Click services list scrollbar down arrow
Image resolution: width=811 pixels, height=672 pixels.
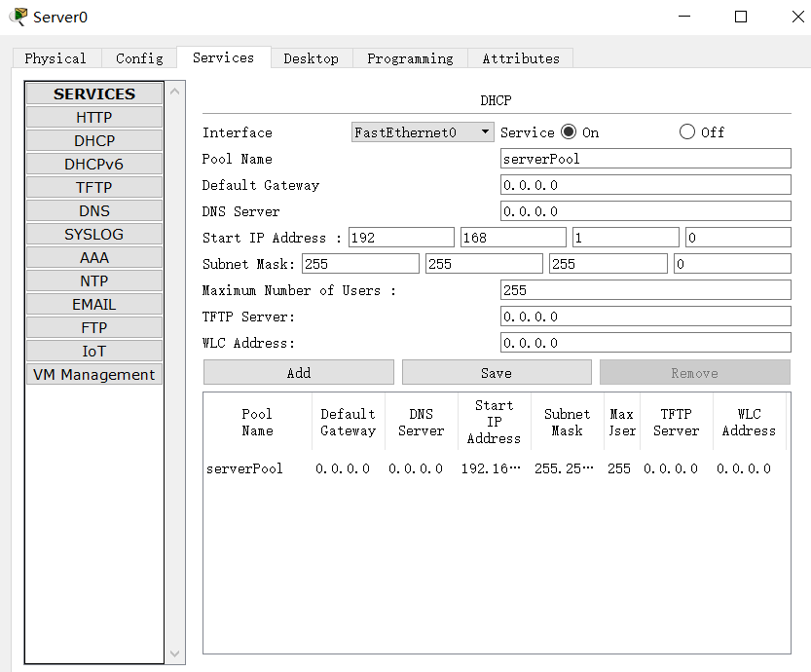pyautogui.click(x=175, y=653)
